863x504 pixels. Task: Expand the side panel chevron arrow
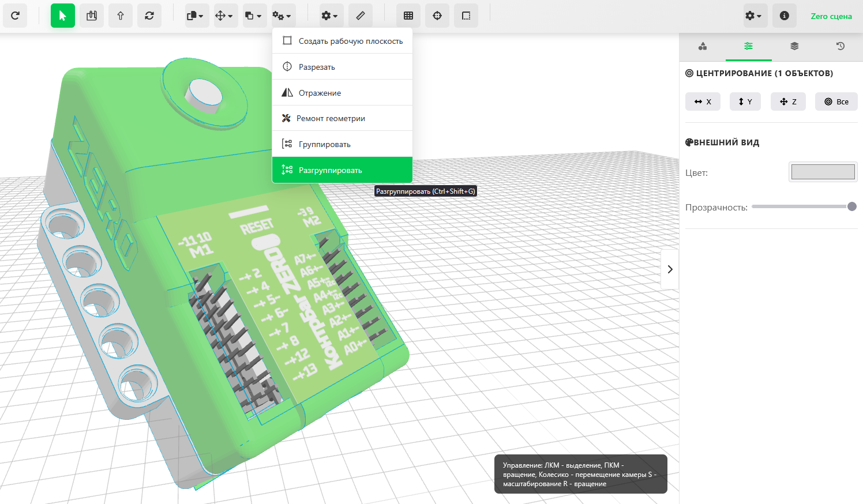670,269
